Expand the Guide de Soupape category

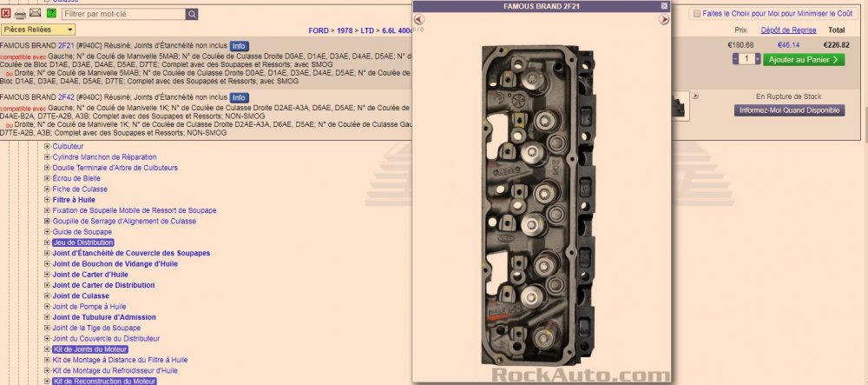(47, 231)
